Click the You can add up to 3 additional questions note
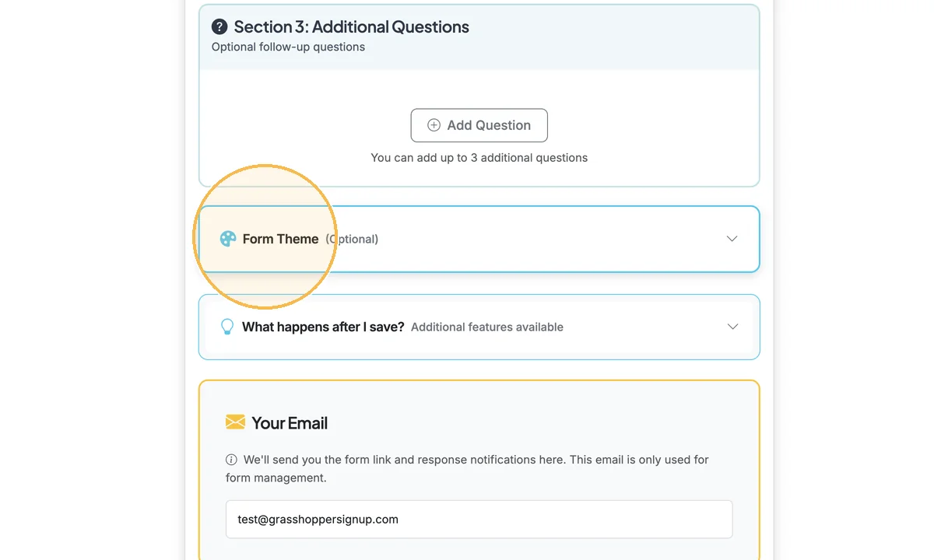Image resolution: width=934 pixels, height=560 pixels. (x=479, y=158)
